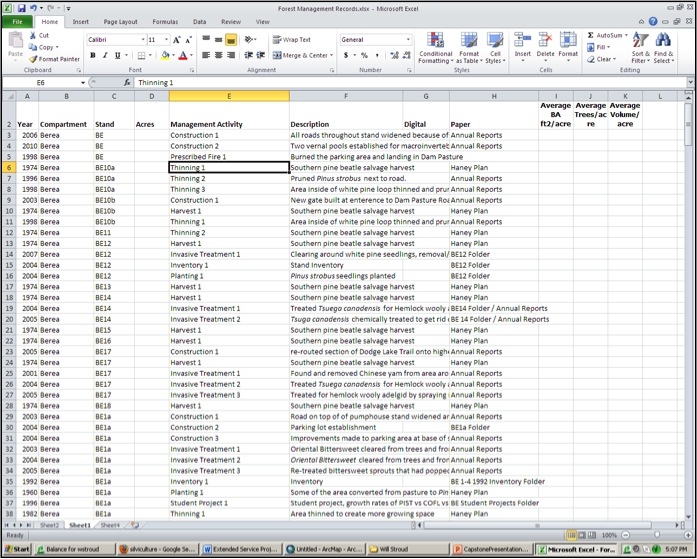Click the Insert cells icon
Screen dimensions: 697x559
point(522,40)
